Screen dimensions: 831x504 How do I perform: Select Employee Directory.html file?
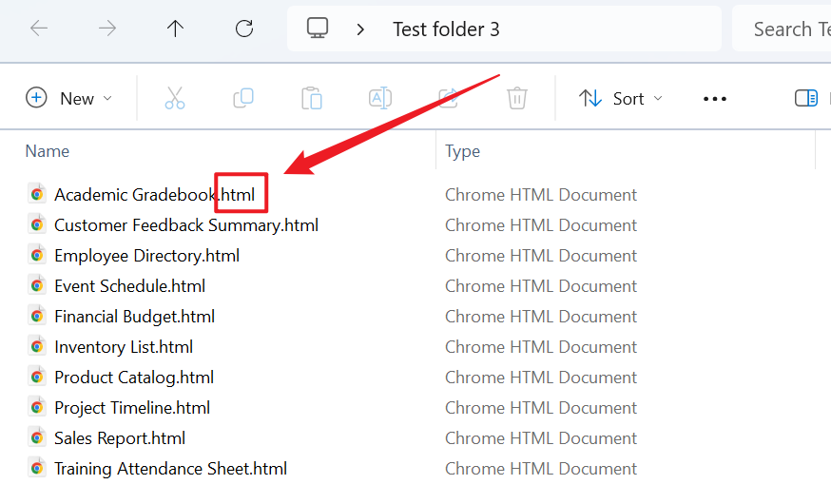pos(146,256)
